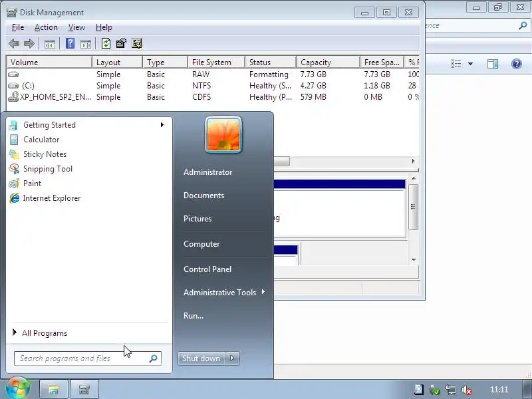Click the Disk Management title bar icon

pos(11,13)
